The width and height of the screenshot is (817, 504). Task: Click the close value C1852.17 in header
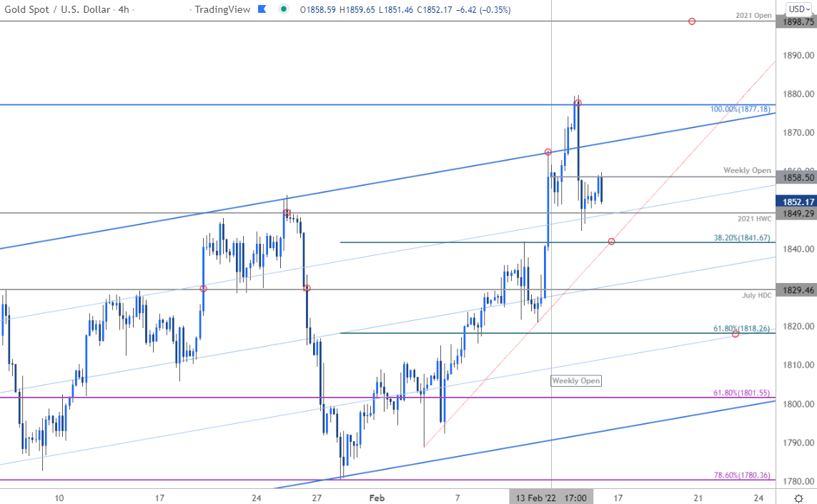tap(434, 9)
